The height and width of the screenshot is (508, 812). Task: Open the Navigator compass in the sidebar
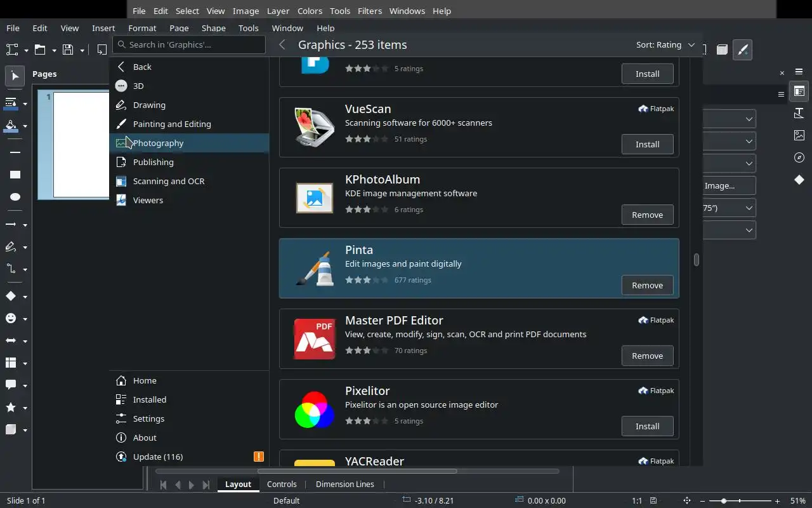pyautogui.click(x=799, y=157)
